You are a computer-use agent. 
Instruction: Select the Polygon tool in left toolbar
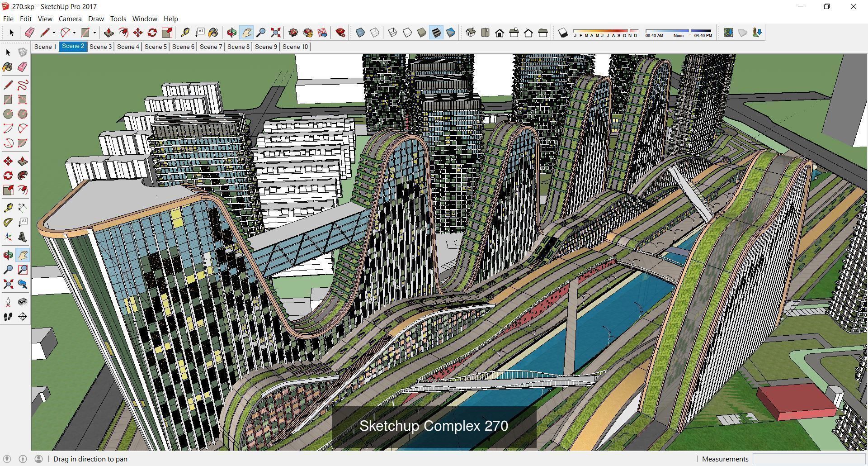click(23, 114)
